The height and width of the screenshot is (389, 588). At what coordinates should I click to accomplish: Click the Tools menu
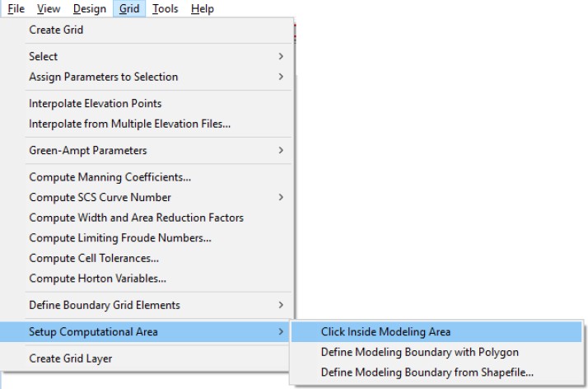point(165,9)
